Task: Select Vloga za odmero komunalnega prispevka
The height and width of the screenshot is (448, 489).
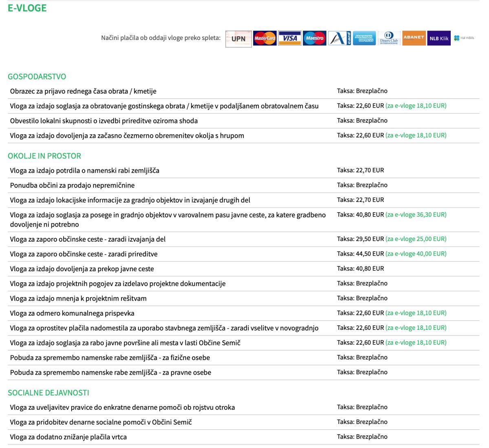Action: (72, 313)
